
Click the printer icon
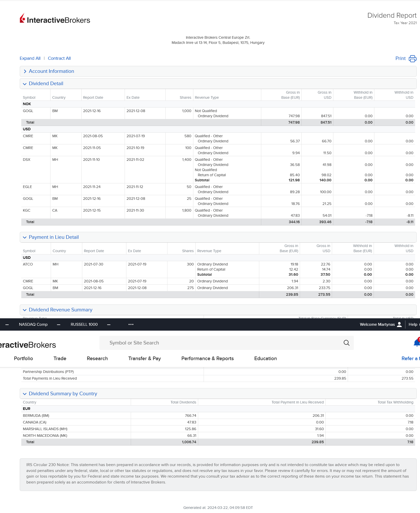(412, 58)
